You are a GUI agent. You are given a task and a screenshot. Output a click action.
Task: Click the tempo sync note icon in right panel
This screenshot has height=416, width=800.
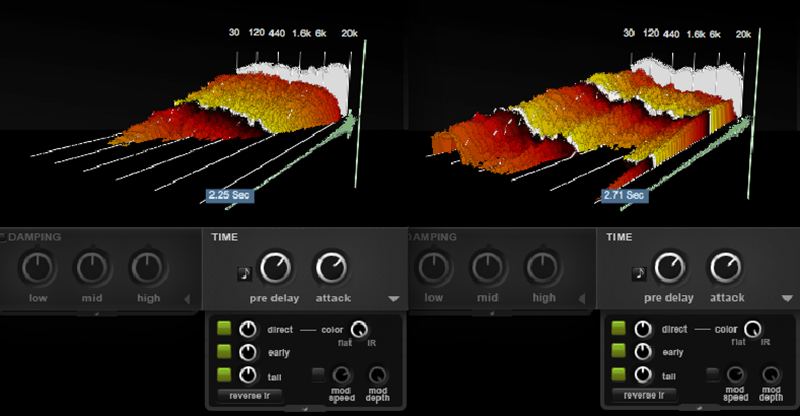click(x=637, y=273)
